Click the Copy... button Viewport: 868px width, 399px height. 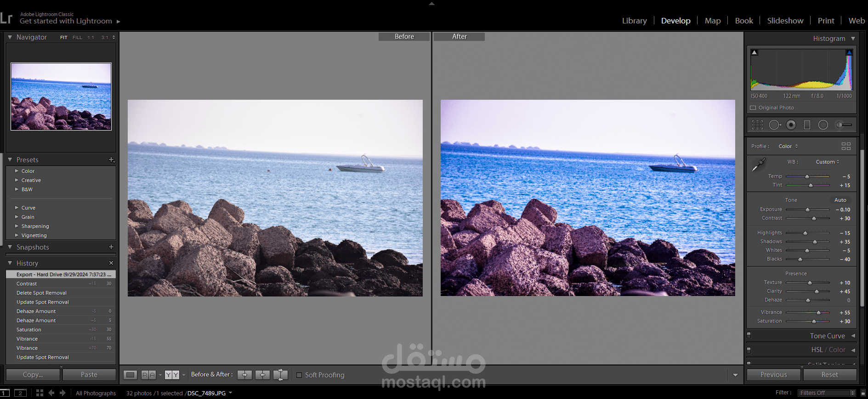tap(33, 375)
